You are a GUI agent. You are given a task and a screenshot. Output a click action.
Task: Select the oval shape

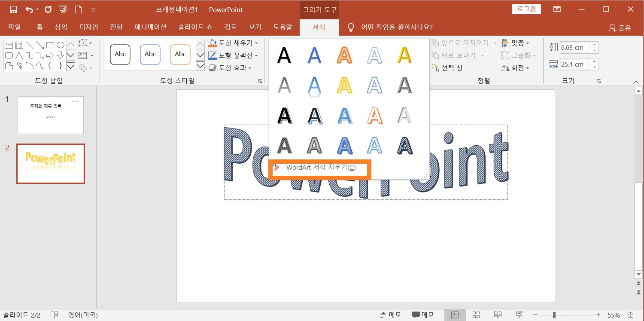click(61, 45)
